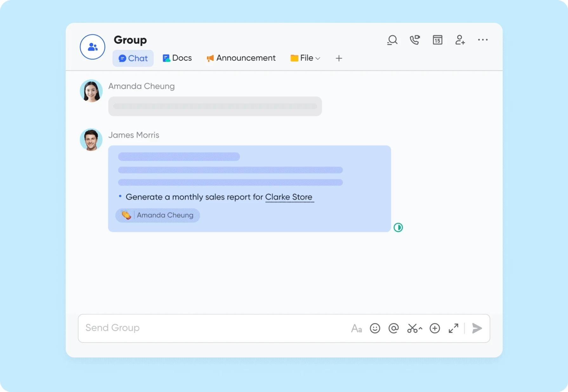Open the Announcement tab
Viewport: 568px width, 392px height.
241,58
